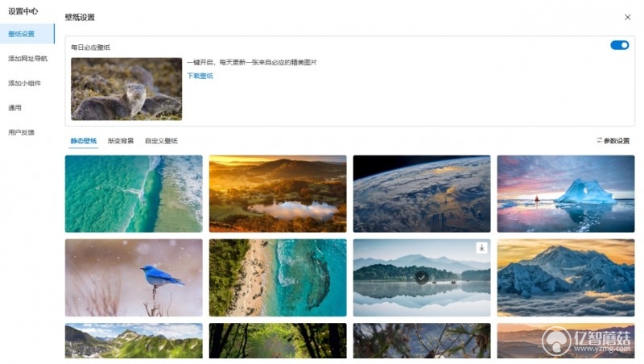Pick the snowy mountain above clouds wallpaper
The image size is (644, 364).
coord(566,278)
